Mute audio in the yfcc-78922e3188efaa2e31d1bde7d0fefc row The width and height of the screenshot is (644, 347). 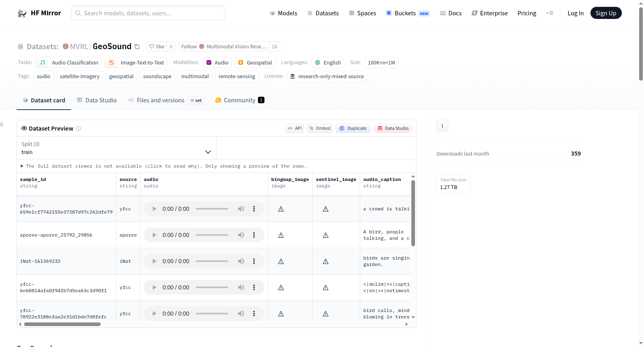[241, 314]
